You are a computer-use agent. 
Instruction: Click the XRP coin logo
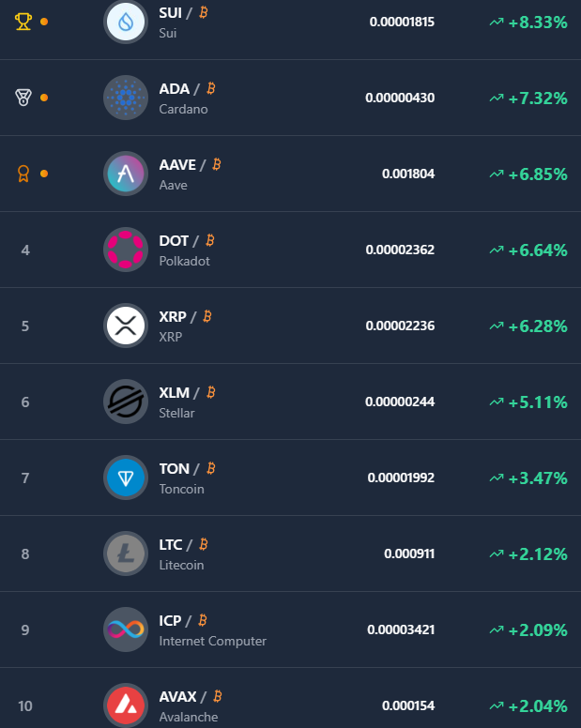[126, 326]
